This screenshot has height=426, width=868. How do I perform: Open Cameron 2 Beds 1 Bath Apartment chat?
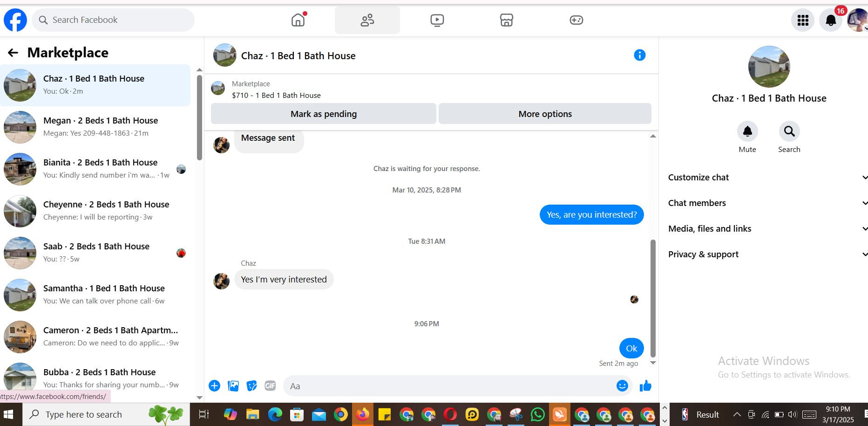(x=95, y=337)
